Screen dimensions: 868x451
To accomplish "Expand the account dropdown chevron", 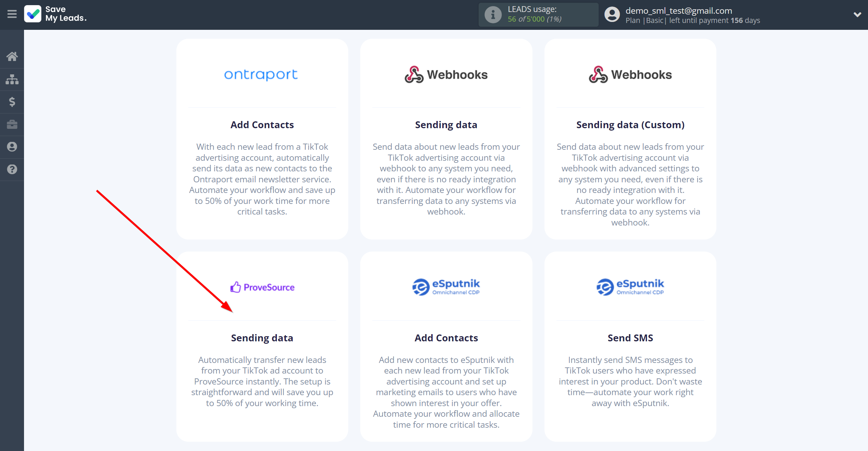I will (857, 15).
